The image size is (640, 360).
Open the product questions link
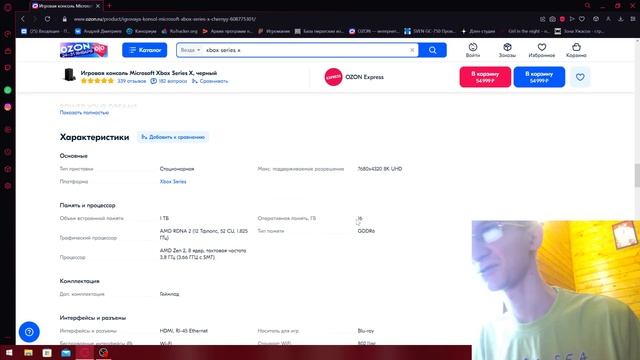(x=169, y=81)
